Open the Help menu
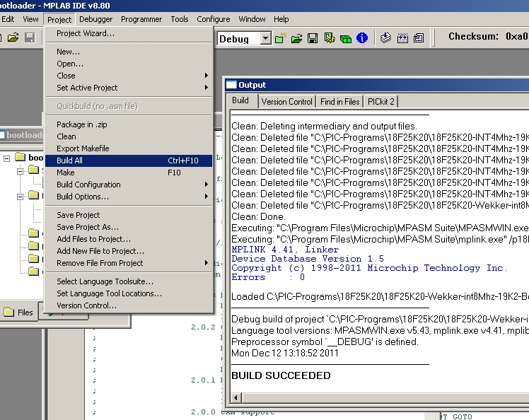The width and height of the screenshot is (529, 420). [281, 19]
